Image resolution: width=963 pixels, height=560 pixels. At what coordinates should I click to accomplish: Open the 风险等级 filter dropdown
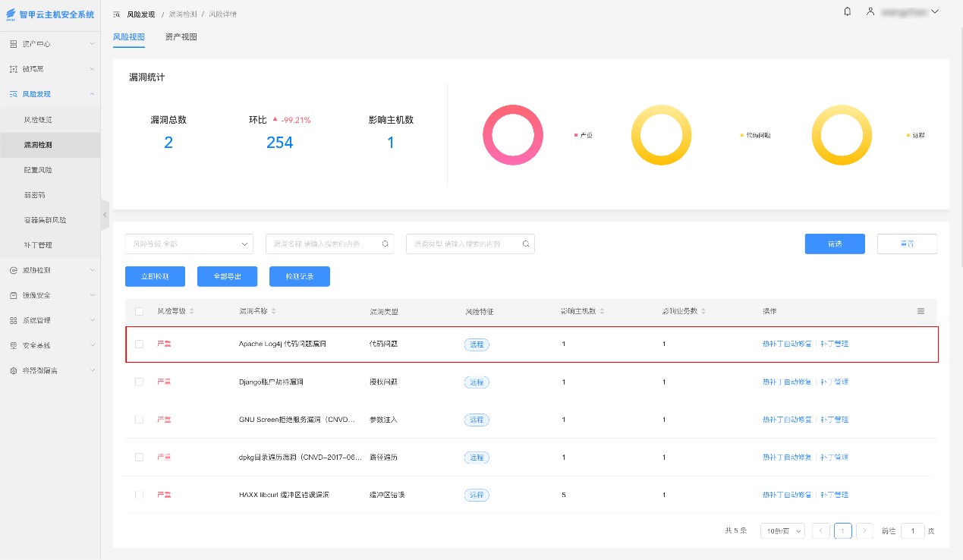pyautogui.click(x=189, y=244)
